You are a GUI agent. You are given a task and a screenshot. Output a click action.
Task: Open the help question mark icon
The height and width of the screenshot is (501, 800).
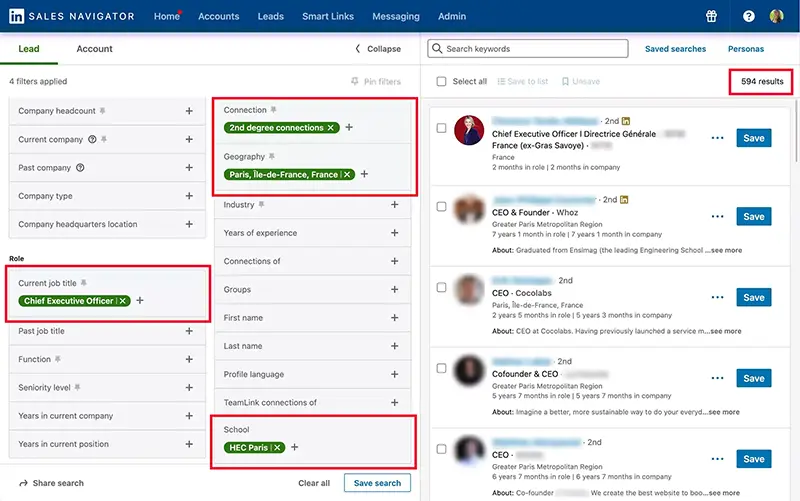[748, 16]
